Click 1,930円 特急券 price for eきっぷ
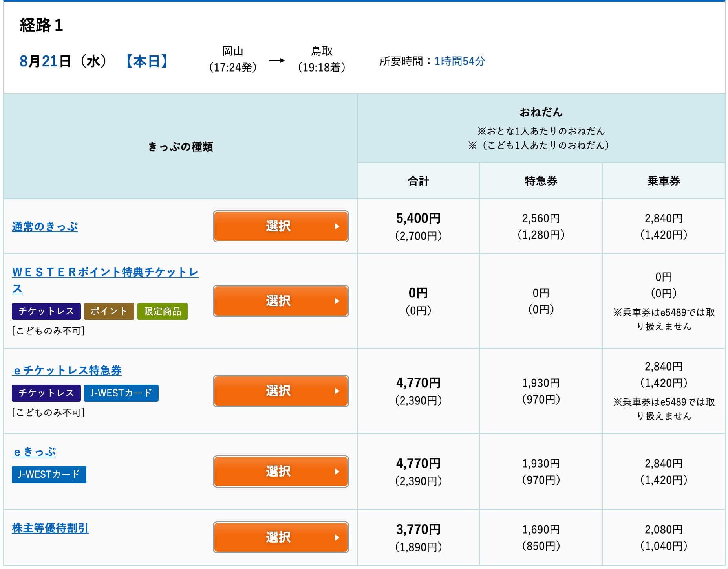728x569 pixels. pos(541,463)
